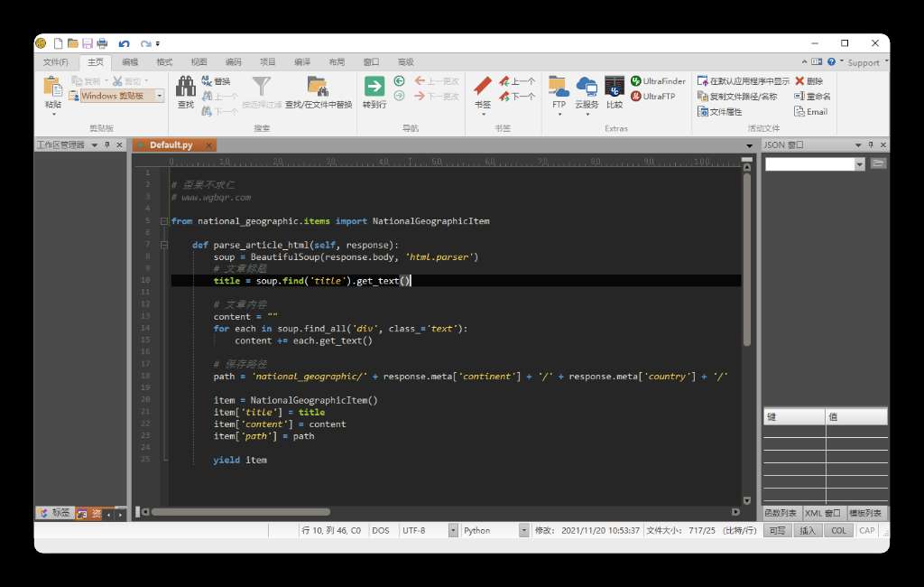Save file using the floppy disk icon
This screenshot has height=587, width=924.
pyautogui.click(x=88, y=43)
